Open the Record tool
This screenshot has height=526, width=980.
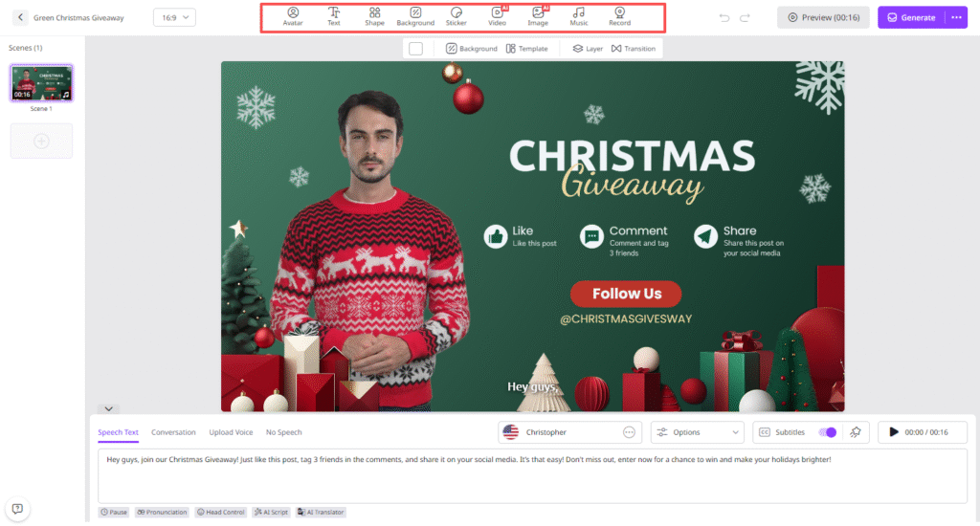(x=619, y=17)
